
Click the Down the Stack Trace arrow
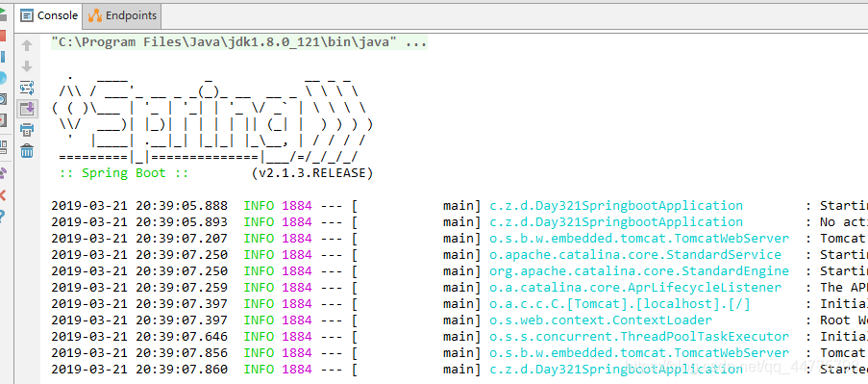pos(27,66)
